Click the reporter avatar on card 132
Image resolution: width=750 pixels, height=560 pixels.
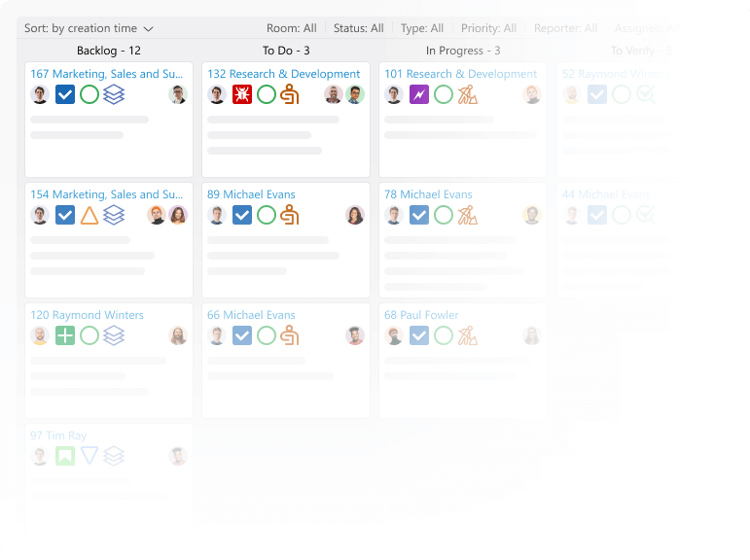tap(217, 94)
